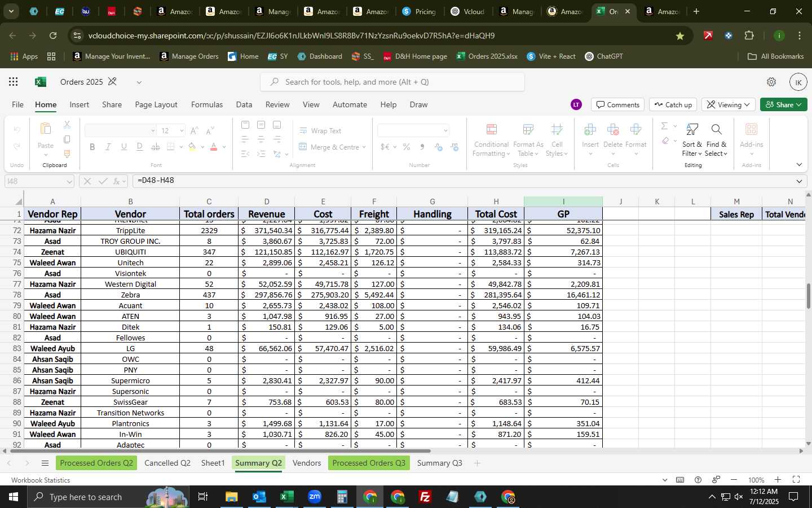Open the font name dropdown
The image size is (812, 508).
click(x=152, y=131)
